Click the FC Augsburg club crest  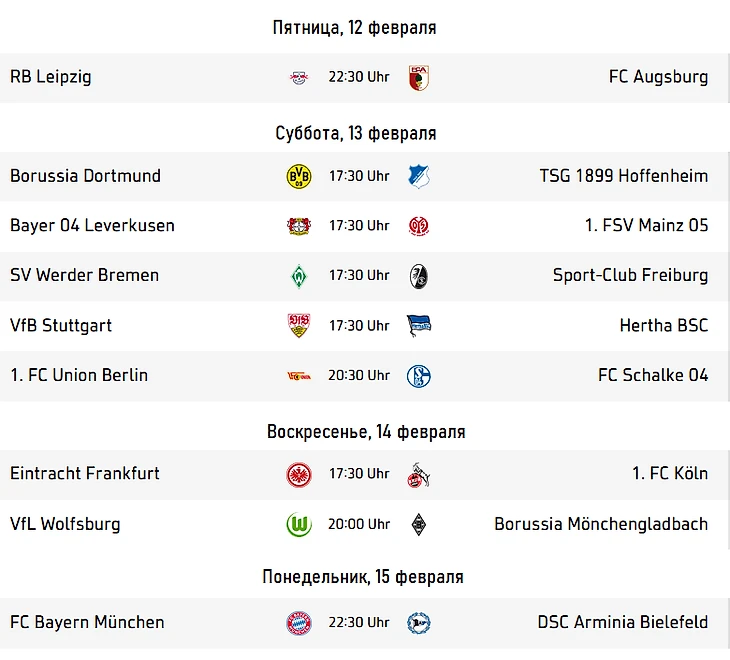point(419,78)
